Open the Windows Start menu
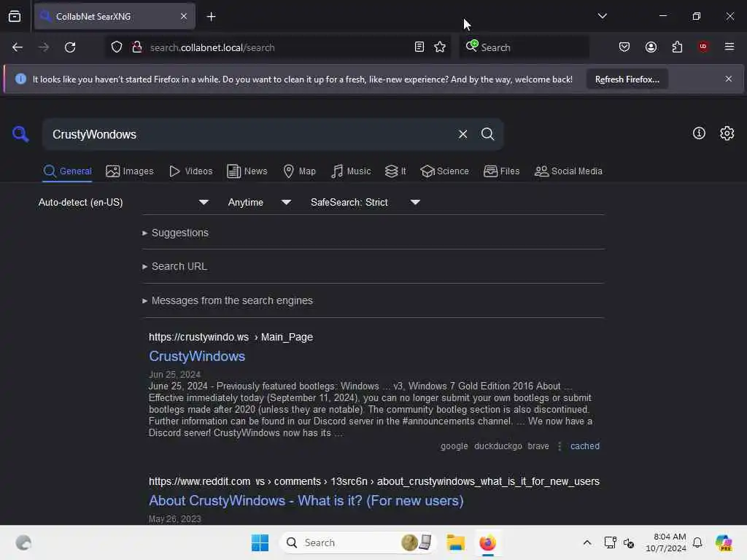 [x=260, y=542]
